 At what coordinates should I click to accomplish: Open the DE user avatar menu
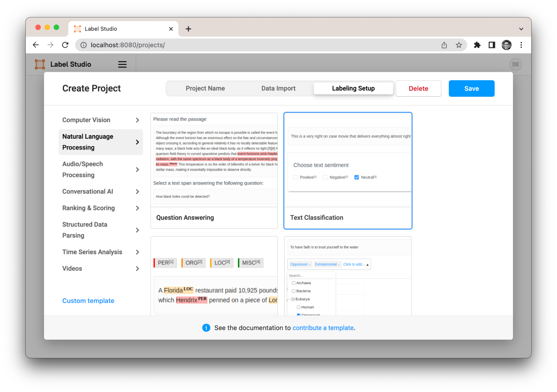(x=515, y=64)
